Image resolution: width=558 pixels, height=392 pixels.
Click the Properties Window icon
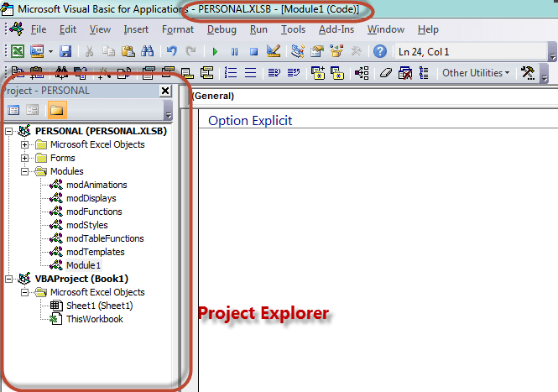pos(317,51)
